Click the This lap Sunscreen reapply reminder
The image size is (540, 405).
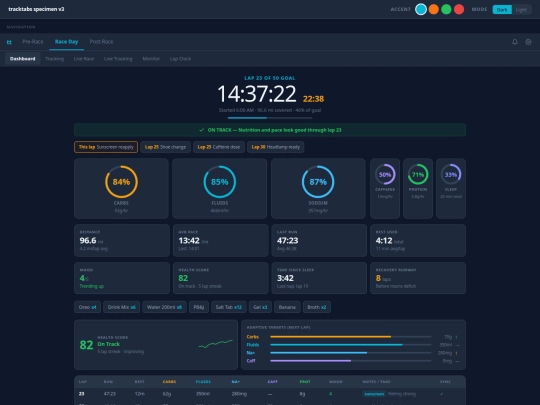point(106,147)
